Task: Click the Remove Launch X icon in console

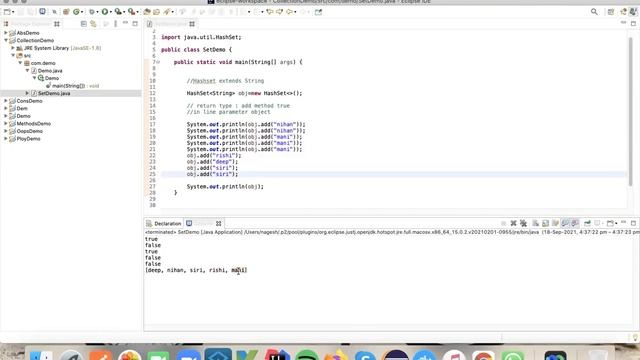Action: (513, 223)
